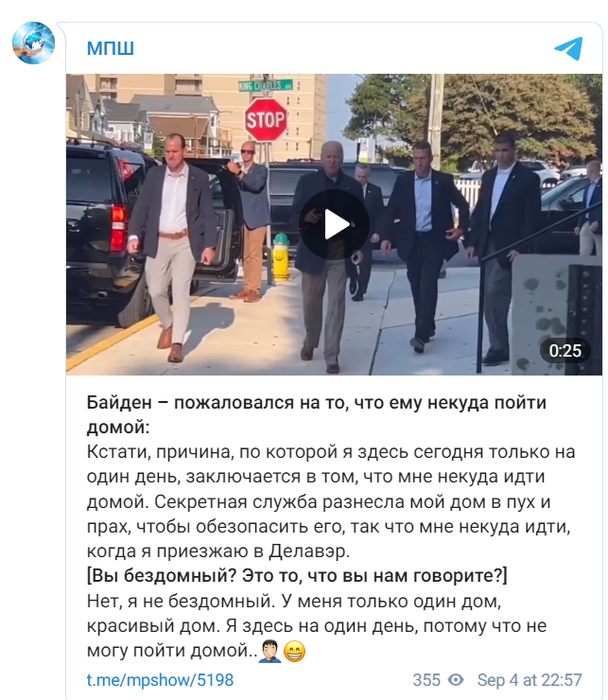
Task: Click the grinning face emoji
Action: coord(295,652)
